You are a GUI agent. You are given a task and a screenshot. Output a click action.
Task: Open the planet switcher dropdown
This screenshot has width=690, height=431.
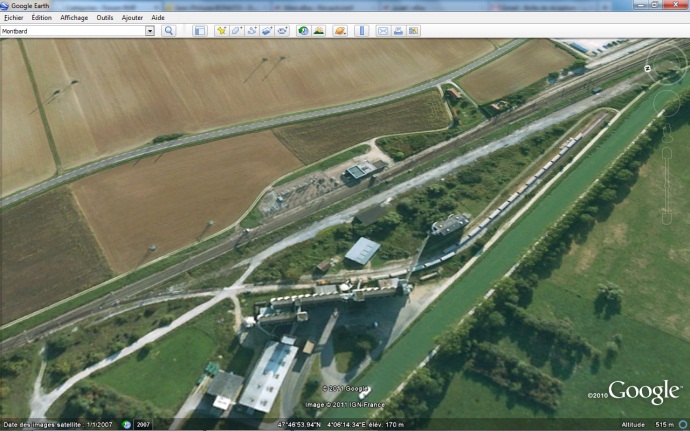(341, 31)
